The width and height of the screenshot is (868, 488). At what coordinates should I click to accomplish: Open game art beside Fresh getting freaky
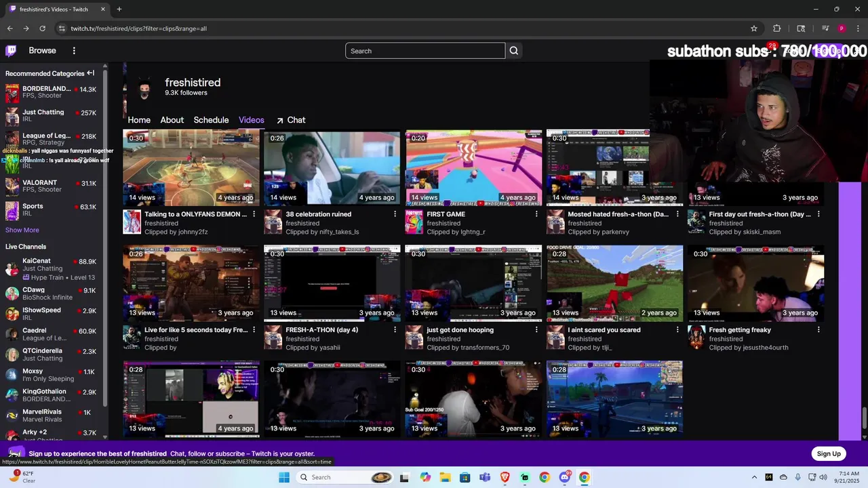pos(696,338)
